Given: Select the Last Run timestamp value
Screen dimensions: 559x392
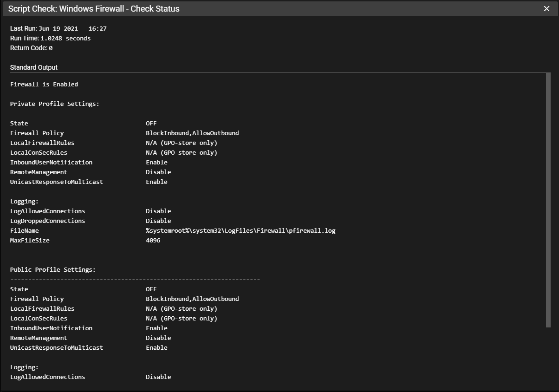Looking at the screenshot, I should [x=72, y=29].
